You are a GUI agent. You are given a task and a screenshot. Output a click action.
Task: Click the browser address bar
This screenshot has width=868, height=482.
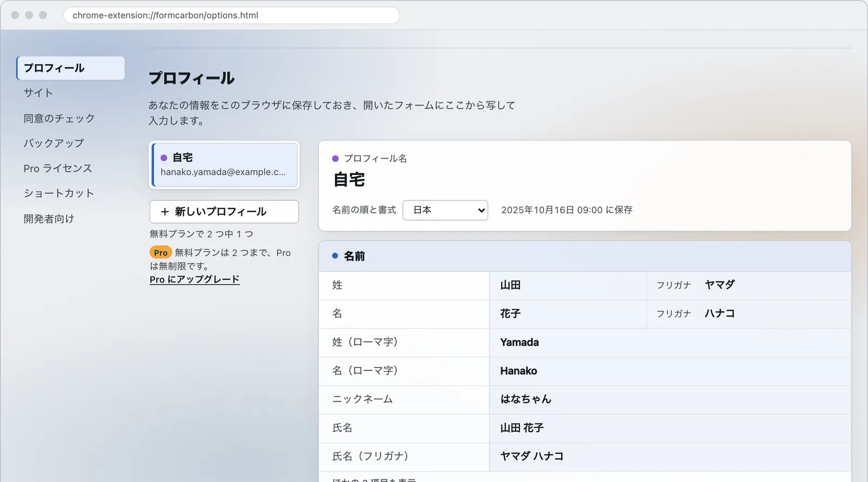click(x=232, y=15)
